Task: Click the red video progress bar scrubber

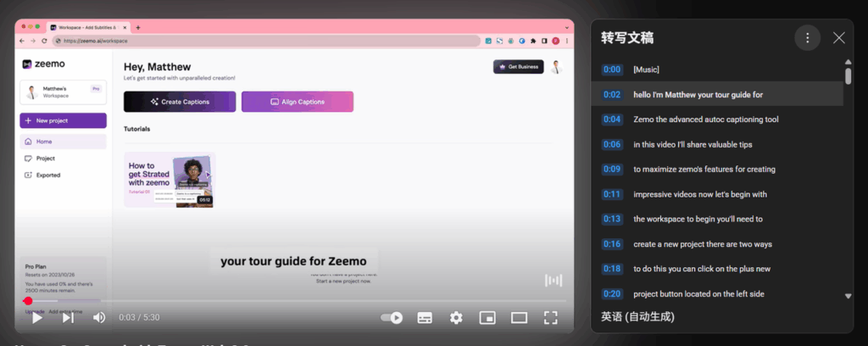Action: pyautogui.click(x=28, y=301)
